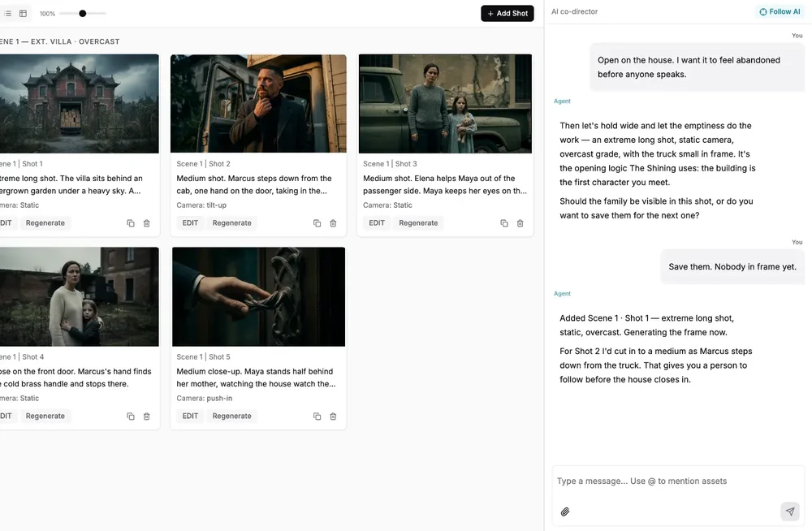Open Shot 4 mother and daughter thumbnail
The width and height of the screenshot is (812, 531).
coord(80,296)
